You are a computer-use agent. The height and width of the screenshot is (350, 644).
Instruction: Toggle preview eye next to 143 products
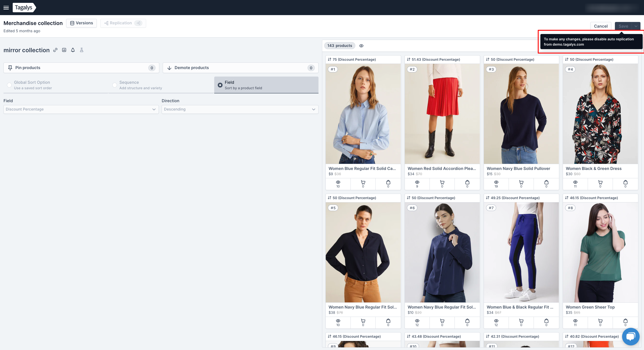point(361,46)
